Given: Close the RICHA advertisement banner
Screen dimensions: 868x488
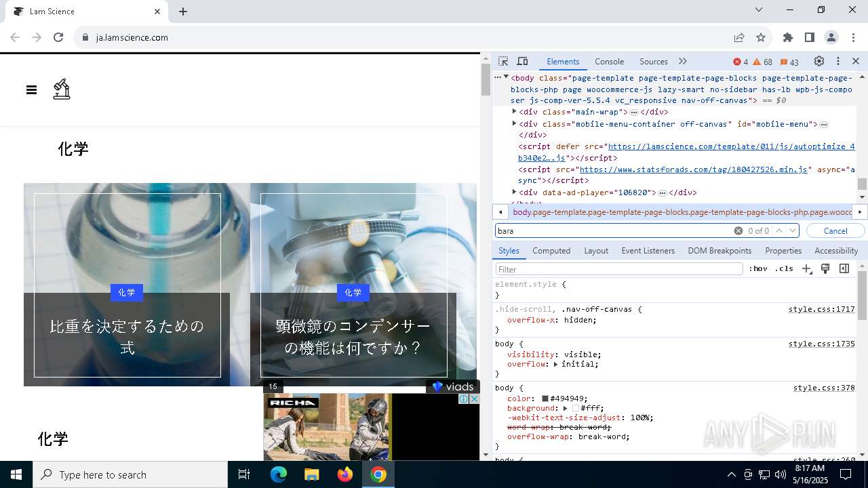Looking at the screenshot, I should 475,399.
